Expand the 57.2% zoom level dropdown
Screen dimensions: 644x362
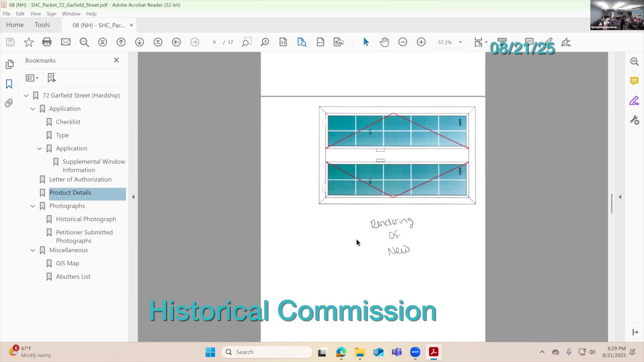click(x=460, y=42)
